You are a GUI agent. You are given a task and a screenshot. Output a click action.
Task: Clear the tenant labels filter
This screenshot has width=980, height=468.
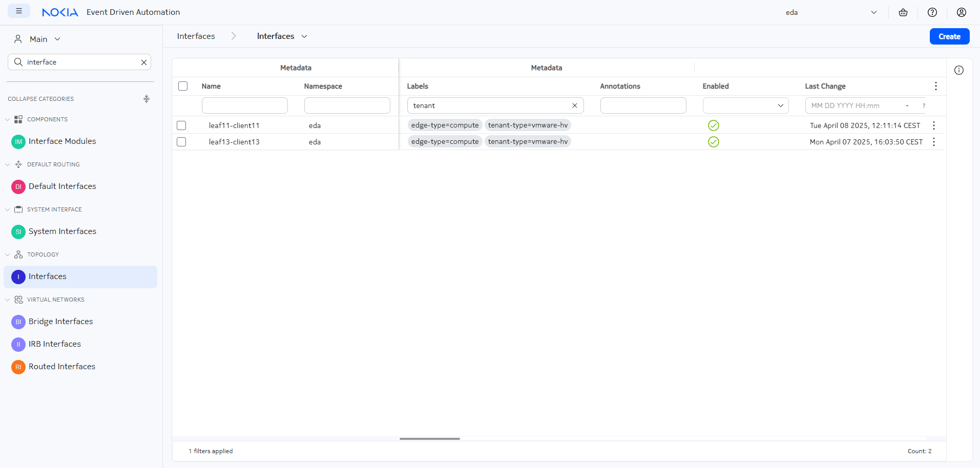[575, 105]
